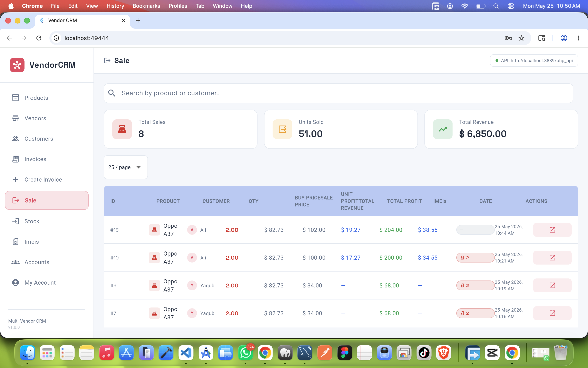Click the Total Sales register icon
Image resolution: width=588 pixels, height=368 pixels.
click(x=122, y=129)
